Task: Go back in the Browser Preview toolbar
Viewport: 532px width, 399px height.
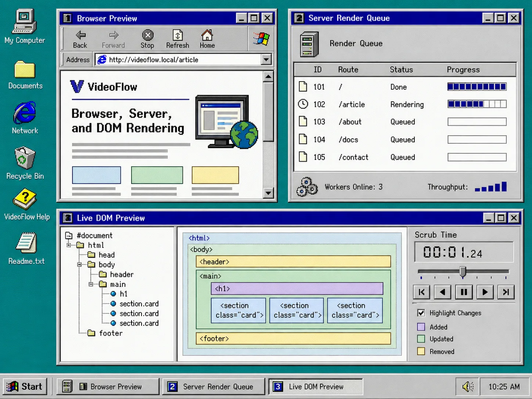Action: pos(80,39)
